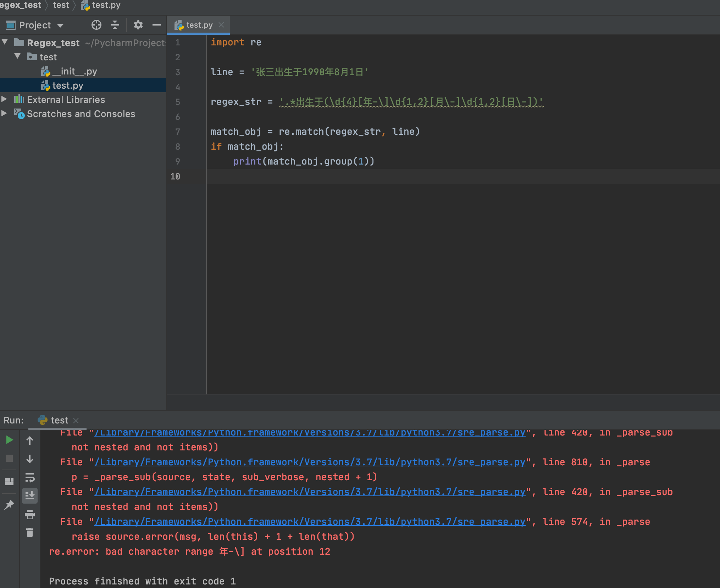Open sre_parse.py link at line 574
The image size is (720, 588).
(x=310, y=522)
